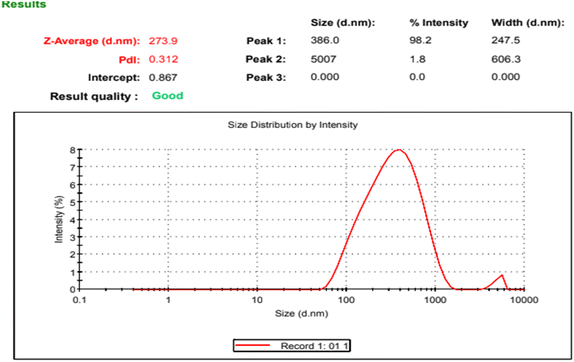Click the y-axis tick label 8

(x=72, y=150)
